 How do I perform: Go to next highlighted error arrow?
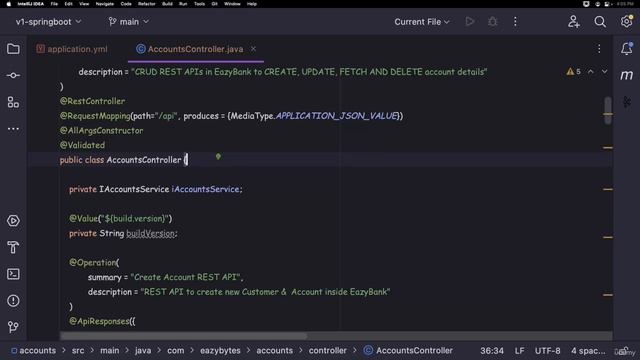click(x=604, y=72)
